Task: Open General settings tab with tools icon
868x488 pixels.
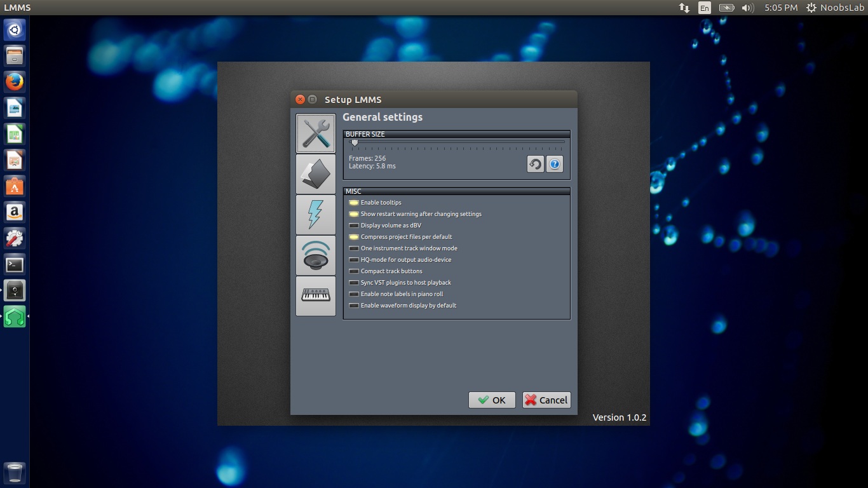Action: [316, 133]
